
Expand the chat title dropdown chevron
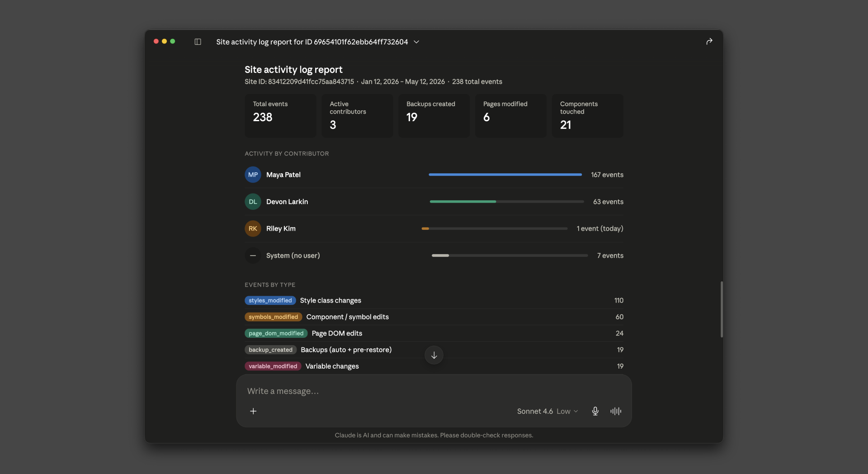(416, 42)
